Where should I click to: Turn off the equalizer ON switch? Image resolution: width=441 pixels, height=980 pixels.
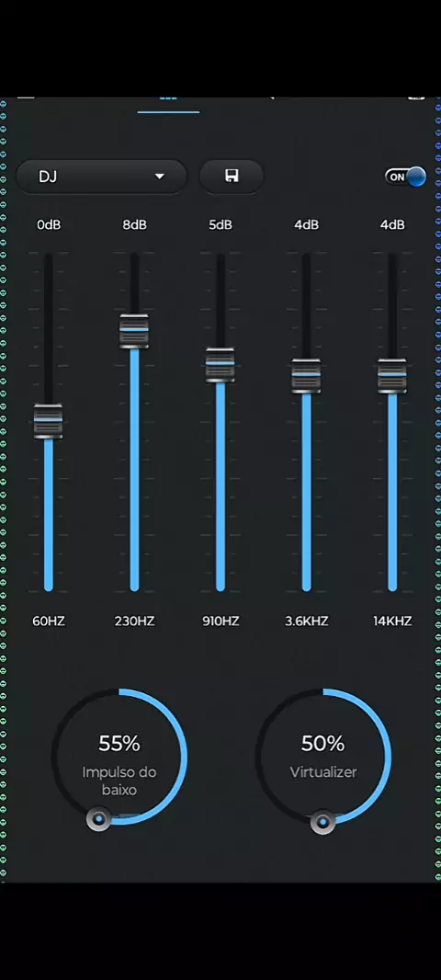(405, 177)
